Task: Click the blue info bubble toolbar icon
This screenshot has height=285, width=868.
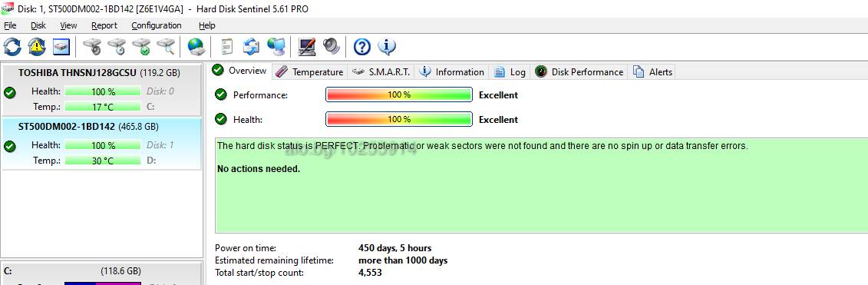Action: click(x=386, y=47)
